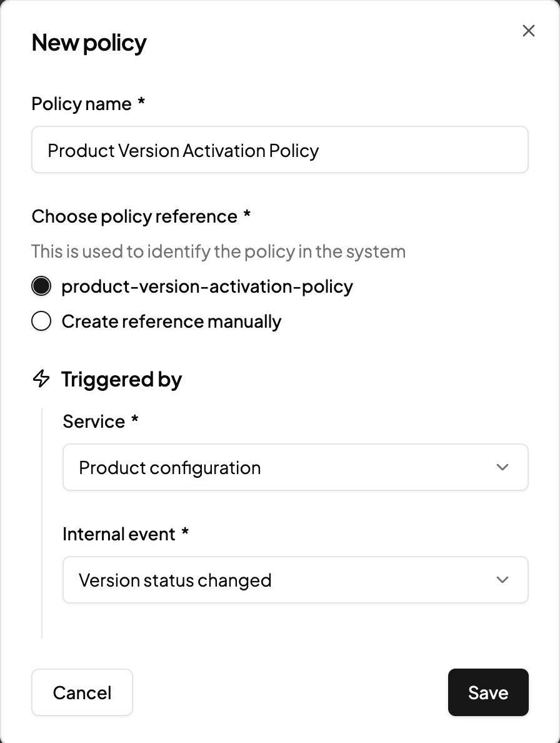Image resolution: width=560 pixels, height=743 pixels.
Task: Click the "Triggered by" section heading
Action: 121,379
